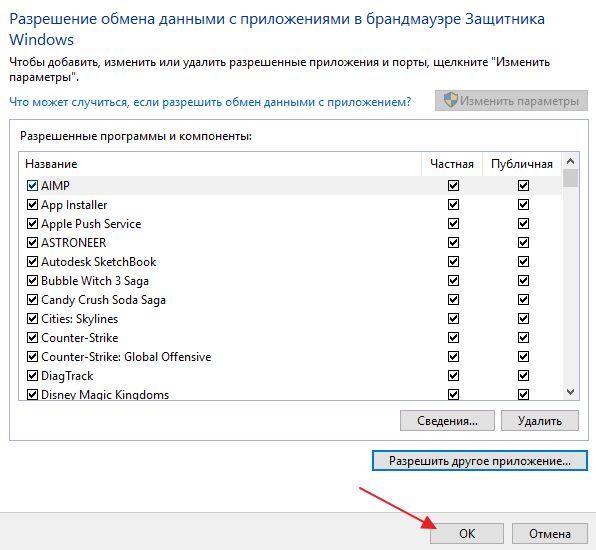Toggle Candy Crush Soda Saga Публичная checkbox
The height and width of the screenshot is (550, 596).
point(523,300)
